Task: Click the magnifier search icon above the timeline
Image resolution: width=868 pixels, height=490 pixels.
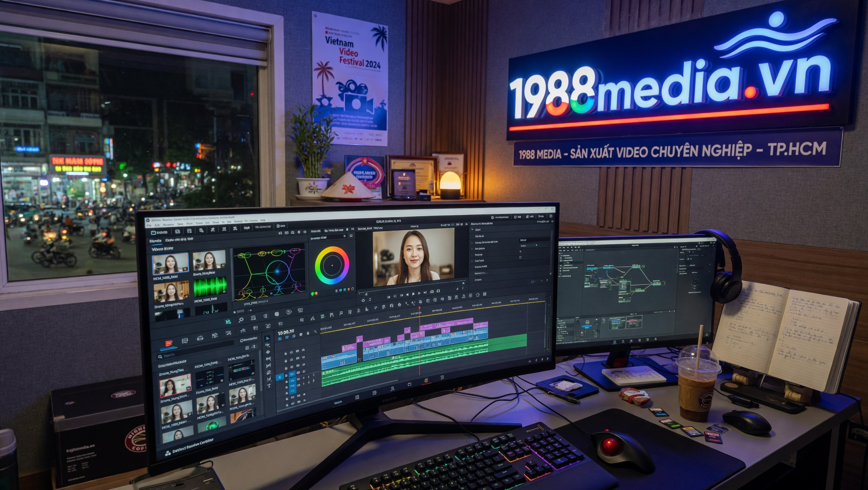Action: (241, 320)
